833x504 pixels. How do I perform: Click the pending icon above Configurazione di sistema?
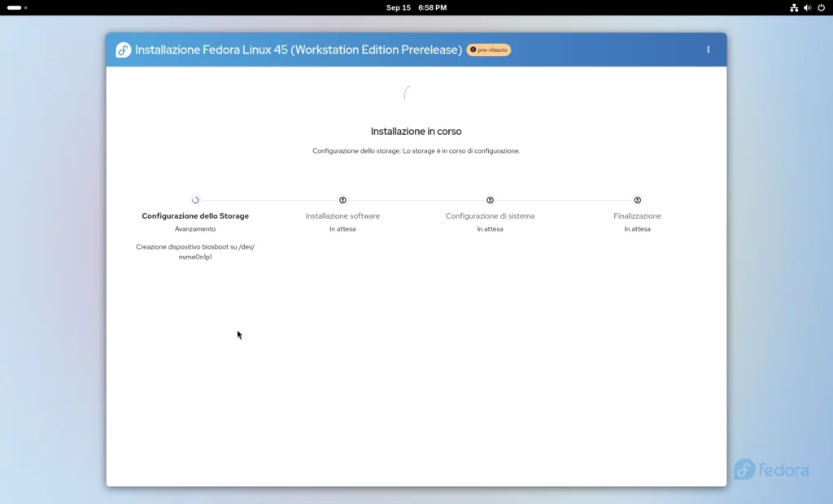490,200
